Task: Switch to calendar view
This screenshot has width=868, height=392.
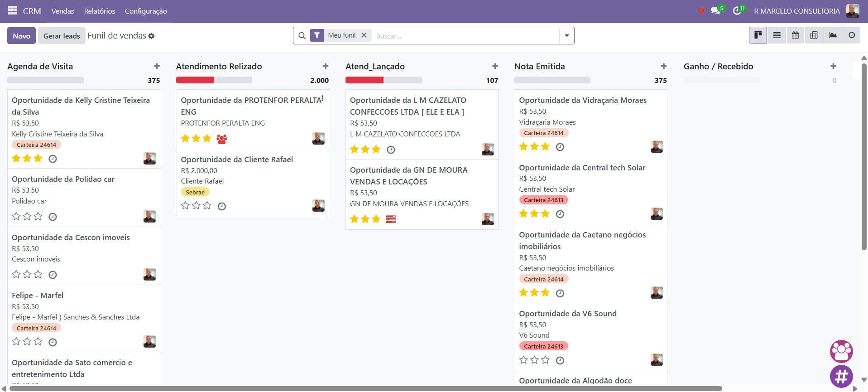Action: [x=795, y=35]
